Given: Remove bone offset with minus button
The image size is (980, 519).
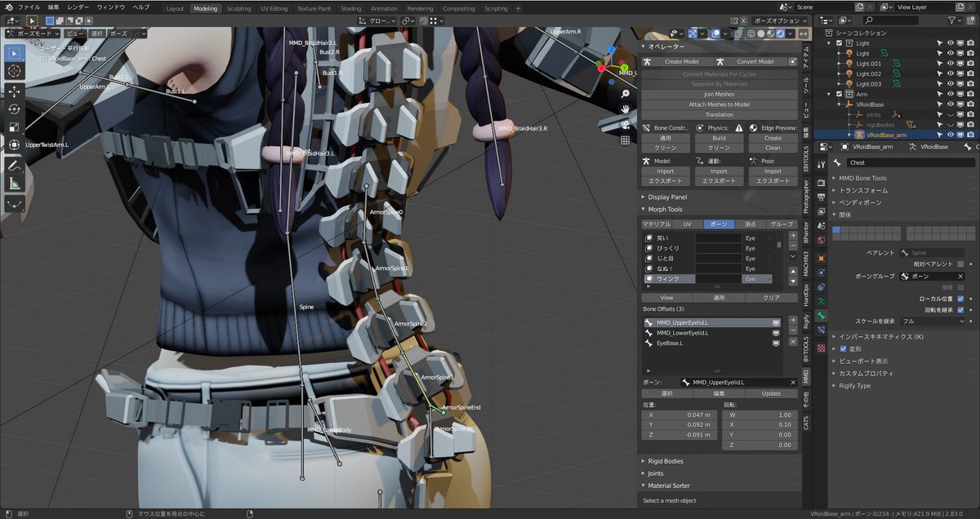Looking at the screenshot, I should point(793,330).
